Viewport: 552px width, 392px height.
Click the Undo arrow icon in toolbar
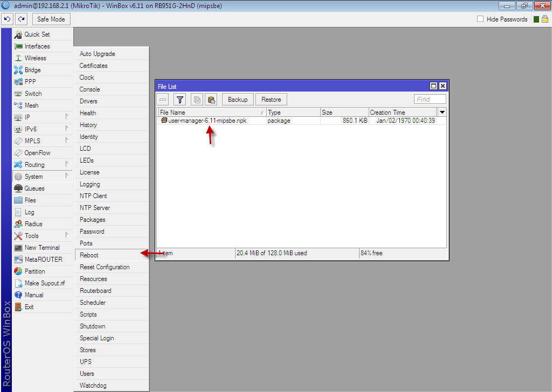pyautogui.click(x=8, y=19)
